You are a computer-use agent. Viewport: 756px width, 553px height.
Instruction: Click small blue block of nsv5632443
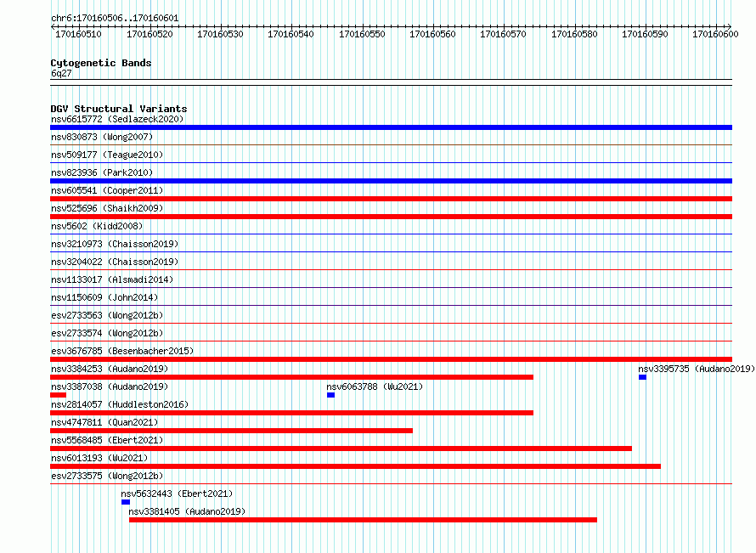pos(126,502)
